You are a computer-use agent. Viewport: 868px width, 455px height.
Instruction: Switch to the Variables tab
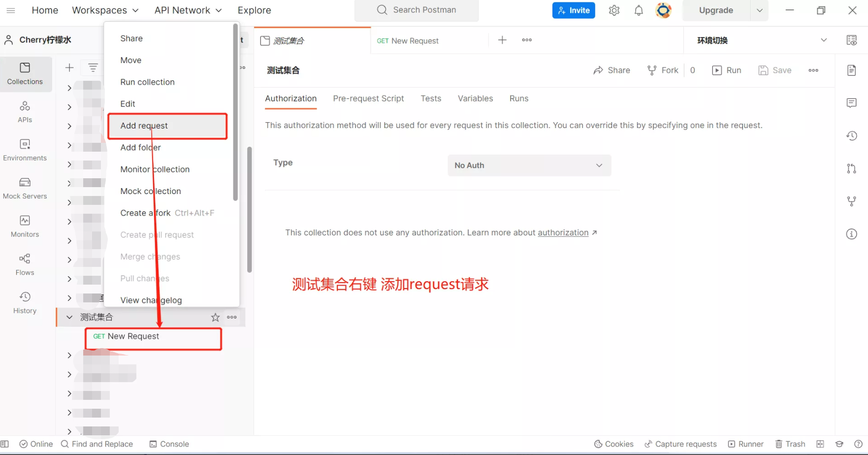pos(475,98)
